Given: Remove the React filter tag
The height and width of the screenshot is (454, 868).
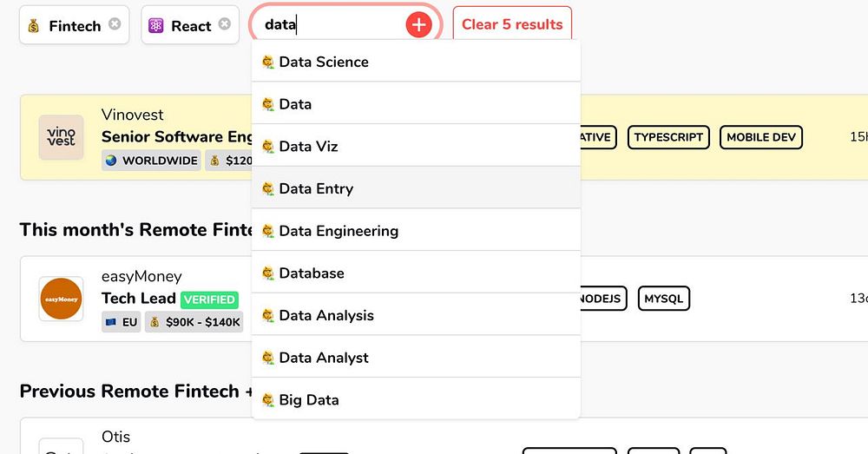Looking at the screenshot, I should [x=225, y=24].
